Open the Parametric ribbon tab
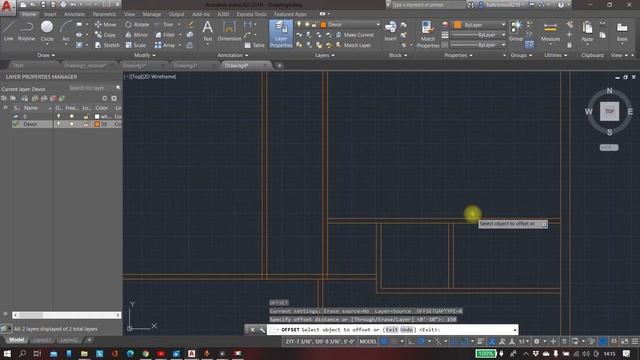This screenshot has height=360, width=640. coord(104,14)
